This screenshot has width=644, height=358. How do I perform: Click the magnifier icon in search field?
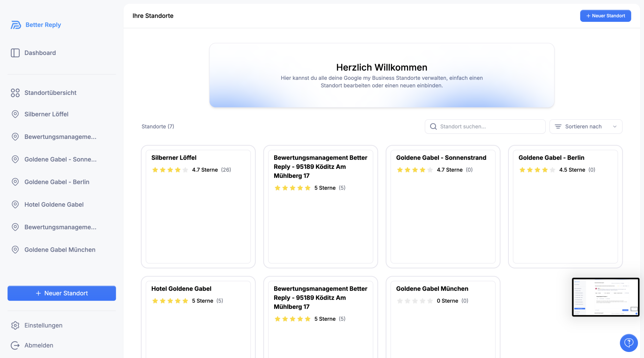(433, 126)
